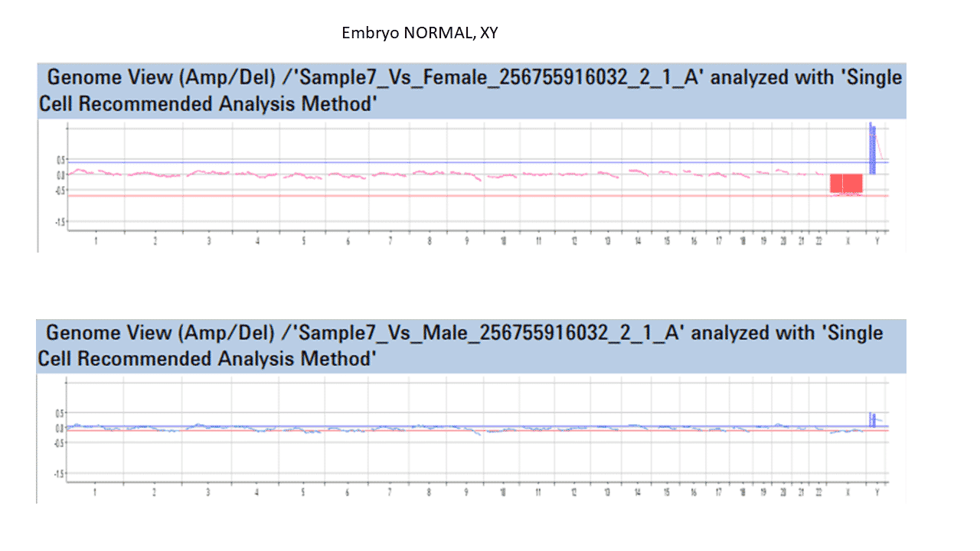Click blue Y amplification bar in Vs_Female chart
This screenshot has height=551, width=980.
[873, 148]
